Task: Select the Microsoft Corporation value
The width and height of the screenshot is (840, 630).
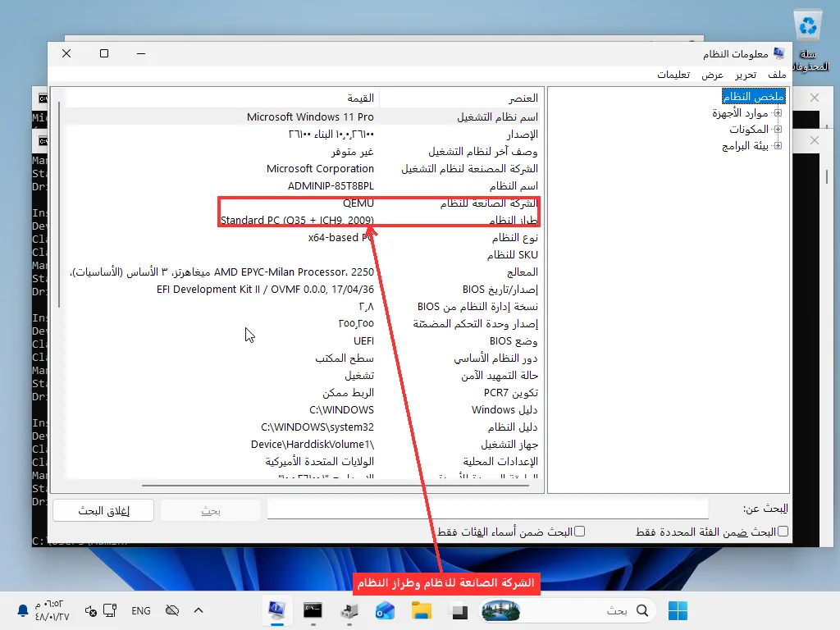Action: (320, 169)
